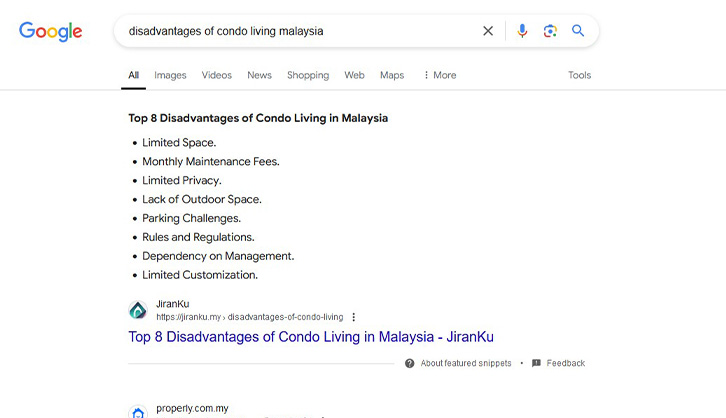Click the JiranKu site favicon
726x418 pixels.
tap(138, 310)
